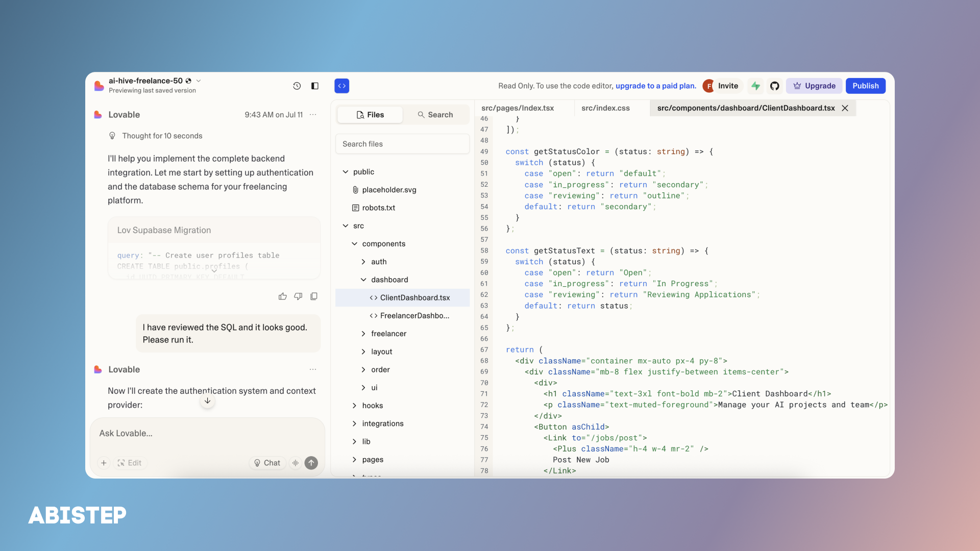Screen dimensions: 980x551
Task: Add attachment with plus button
Action: 104,463
